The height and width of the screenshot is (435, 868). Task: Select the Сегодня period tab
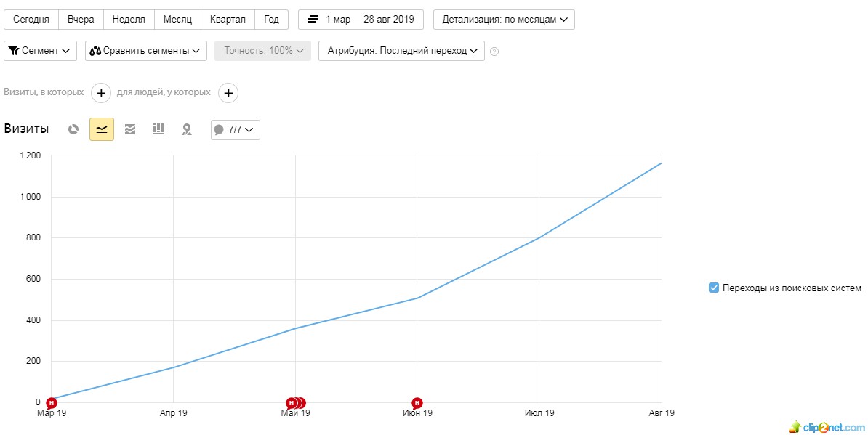coord(31,20)
